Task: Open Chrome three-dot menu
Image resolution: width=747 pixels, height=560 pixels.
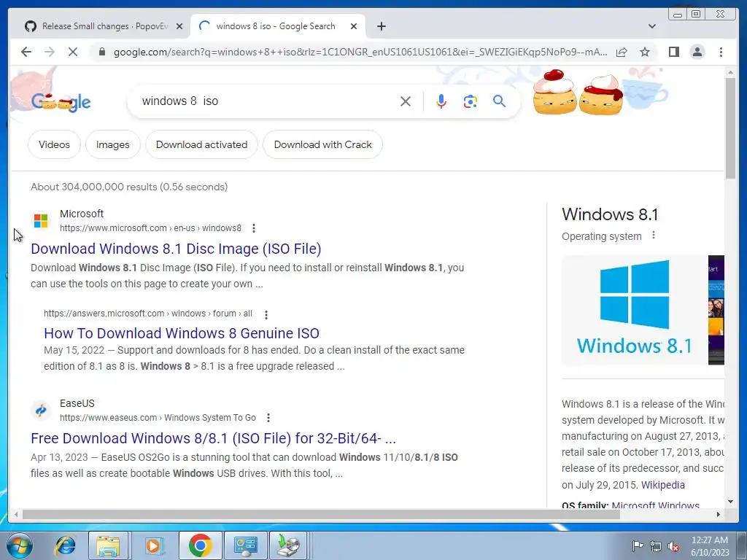Action: (x=721, y=52)
